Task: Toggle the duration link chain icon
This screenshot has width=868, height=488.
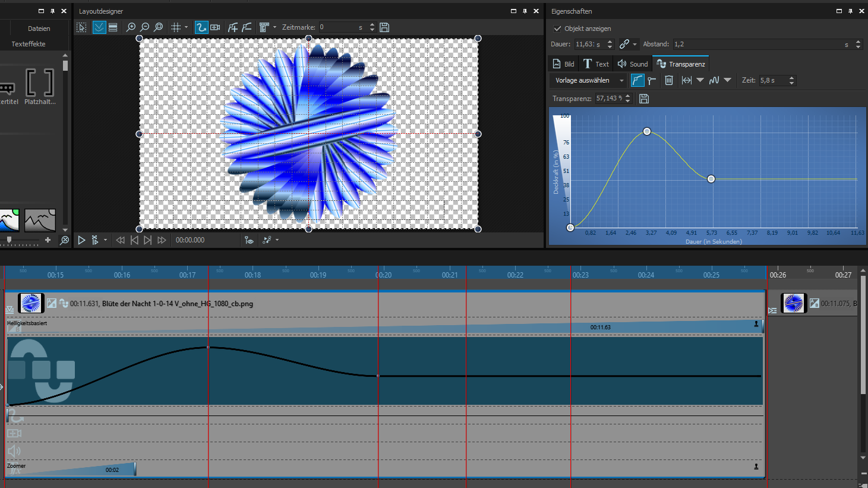Action: click(624, 44)
